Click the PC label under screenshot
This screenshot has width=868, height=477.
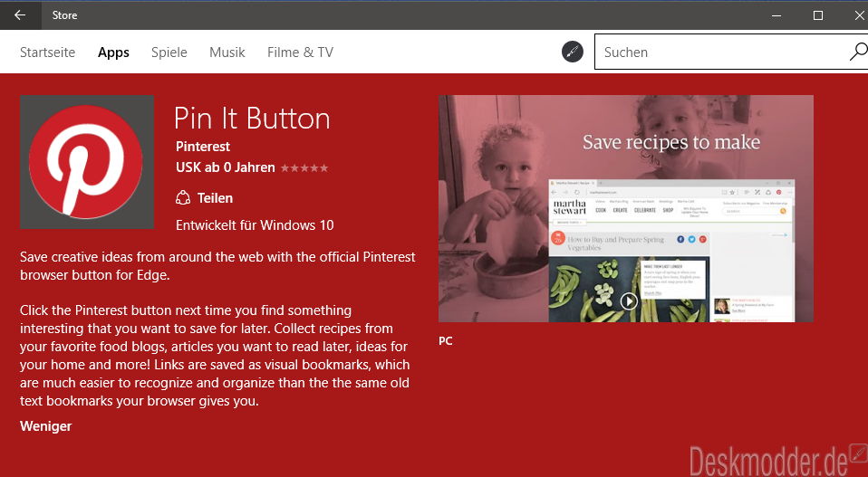(x=446, y=341)
